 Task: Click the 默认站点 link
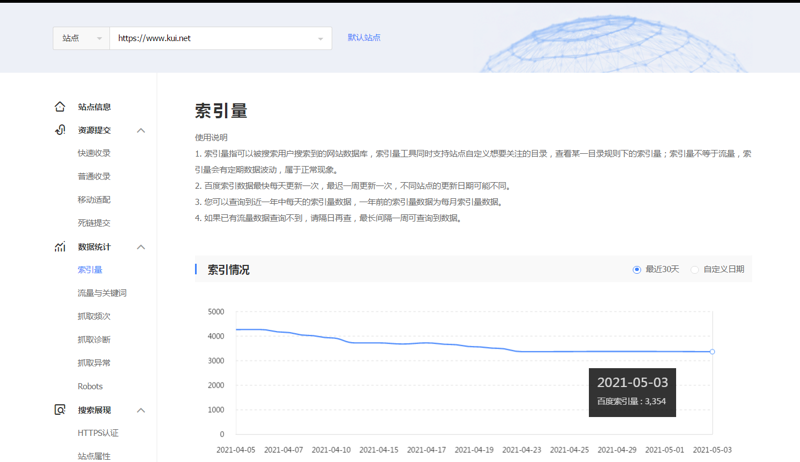(364, 38)
